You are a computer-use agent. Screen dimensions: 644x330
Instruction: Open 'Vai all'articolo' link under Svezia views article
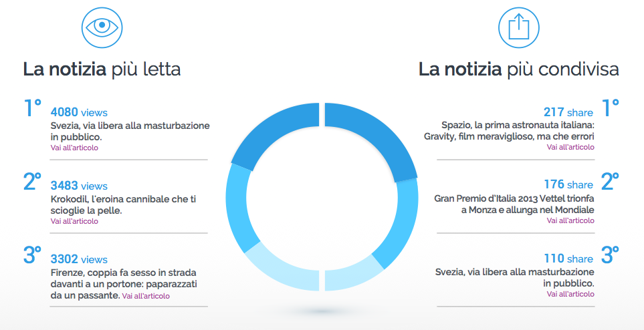[74, 148]
